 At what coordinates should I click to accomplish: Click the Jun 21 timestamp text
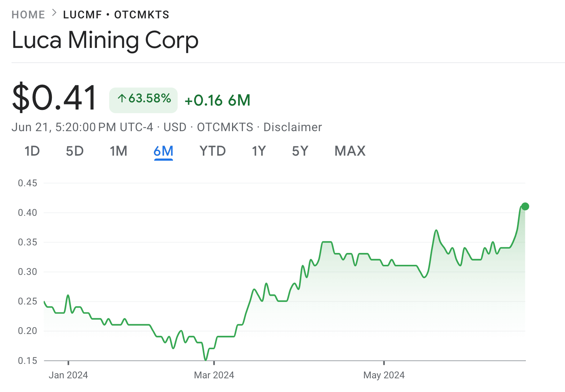(82, 127)
